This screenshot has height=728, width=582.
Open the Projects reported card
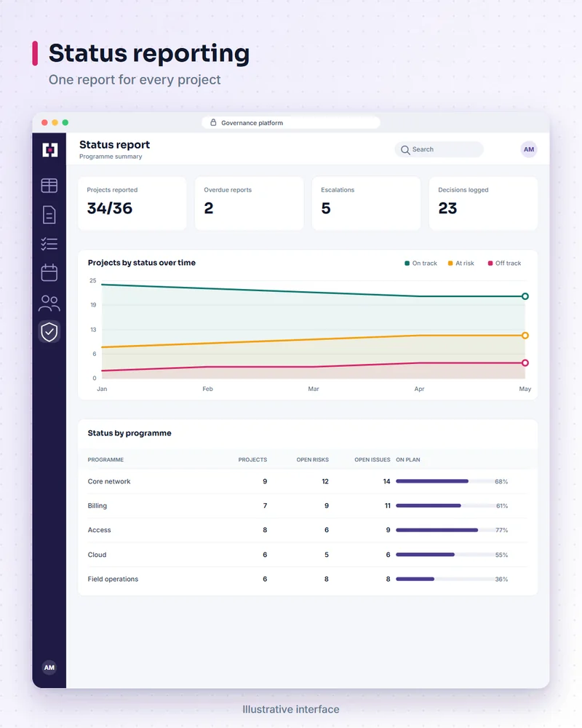click(132, 203)
